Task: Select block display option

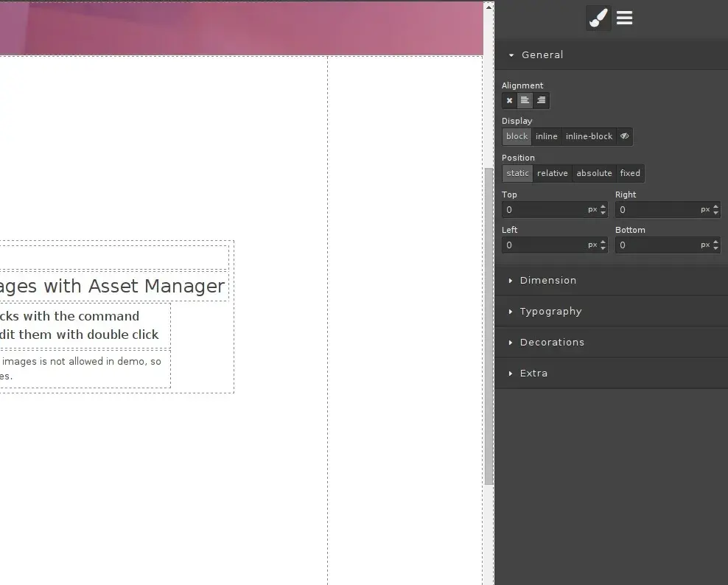Action: pos(517,136)
